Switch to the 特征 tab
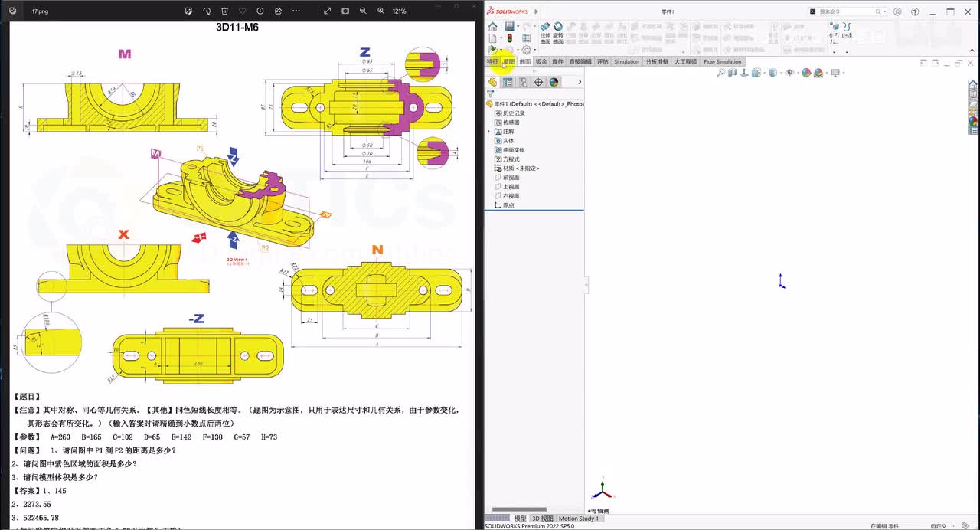Viewport: 980px width, 530px height. (492, 61)
